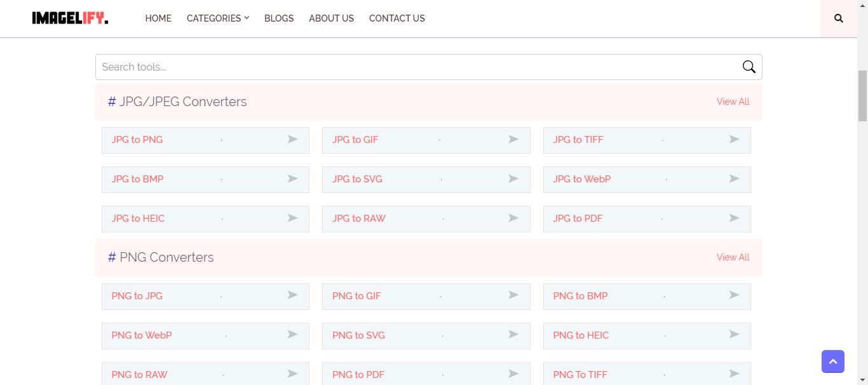Click the arrow icon on JPG to PNG card

click(292, 139)
